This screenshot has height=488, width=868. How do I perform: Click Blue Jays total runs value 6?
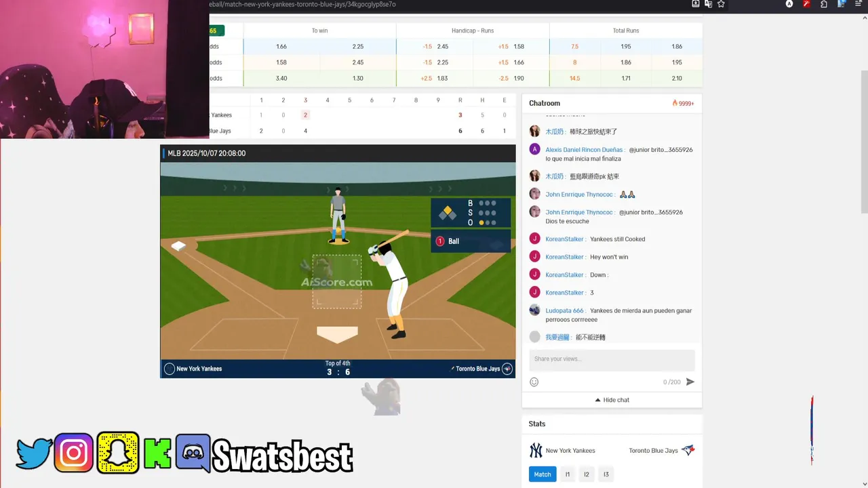pos(460,131)
